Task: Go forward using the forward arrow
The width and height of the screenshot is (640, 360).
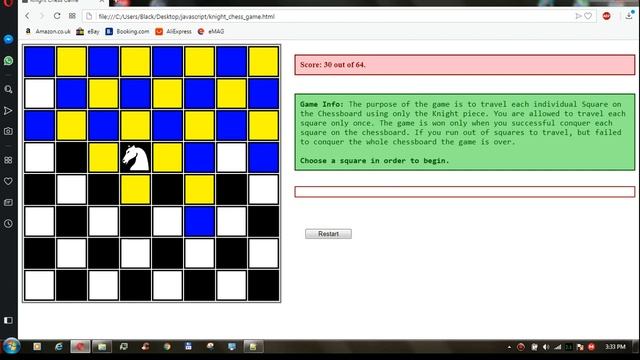Action: click(x=42, y=16)
